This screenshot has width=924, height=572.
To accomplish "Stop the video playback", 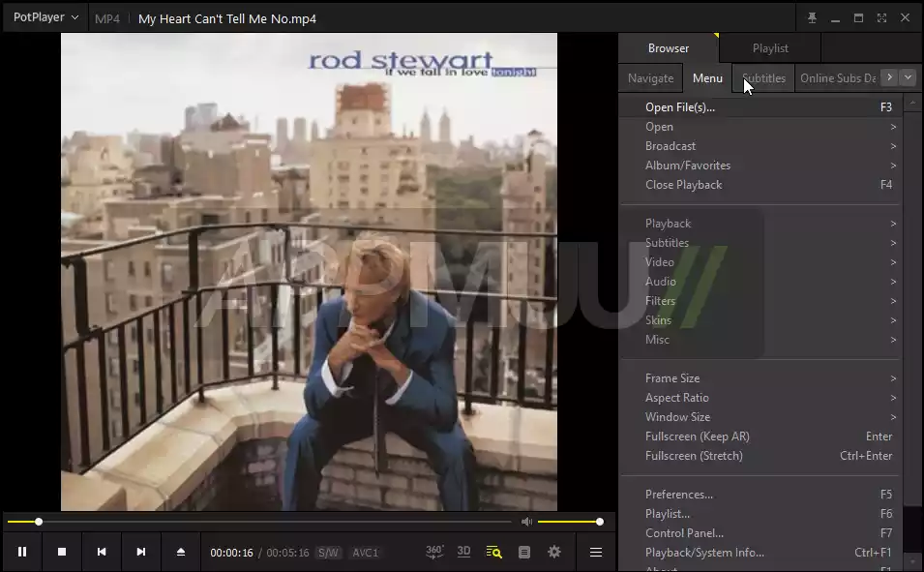I will click(x=62, y=552).
